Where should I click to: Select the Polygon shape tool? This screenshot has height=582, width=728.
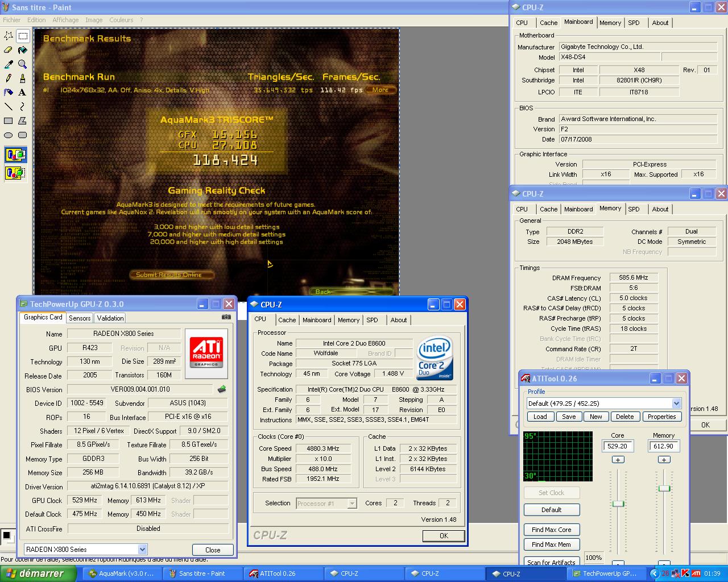pos(23,121)
